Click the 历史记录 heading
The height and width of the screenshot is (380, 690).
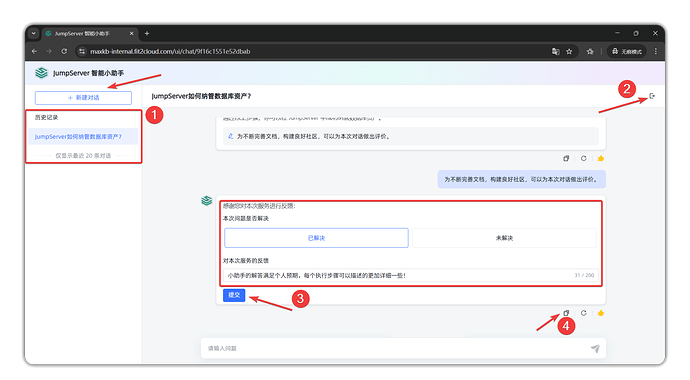(x=47, y=117)
